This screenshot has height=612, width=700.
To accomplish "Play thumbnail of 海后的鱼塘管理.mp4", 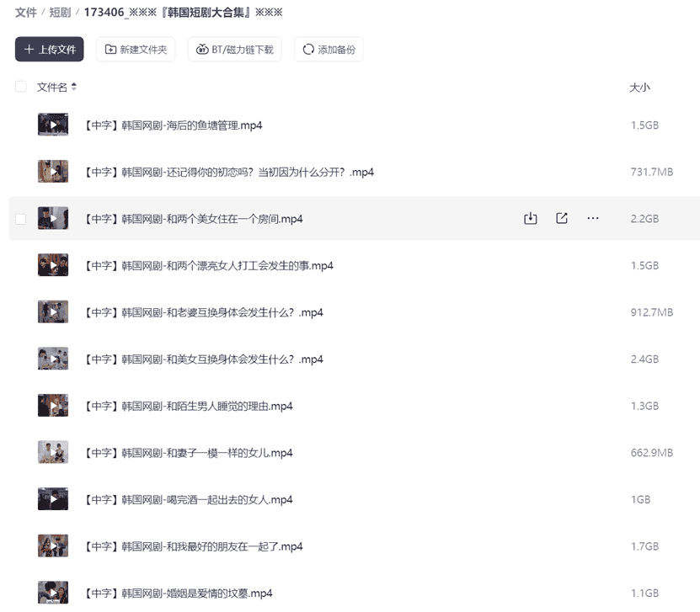I will pos(53,125).
